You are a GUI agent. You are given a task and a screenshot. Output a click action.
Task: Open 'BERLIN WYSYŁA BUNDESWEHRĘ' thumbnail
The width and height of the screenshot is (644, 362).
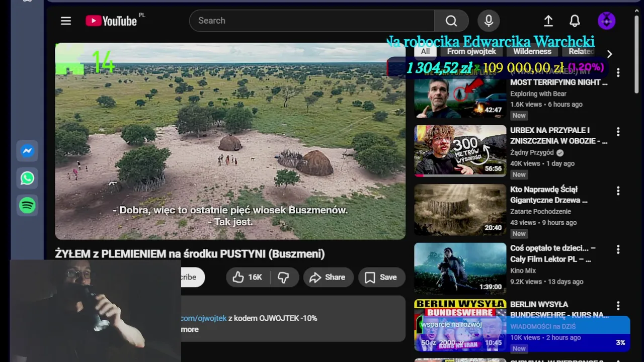pyautogui.click(x=460, y=325)
